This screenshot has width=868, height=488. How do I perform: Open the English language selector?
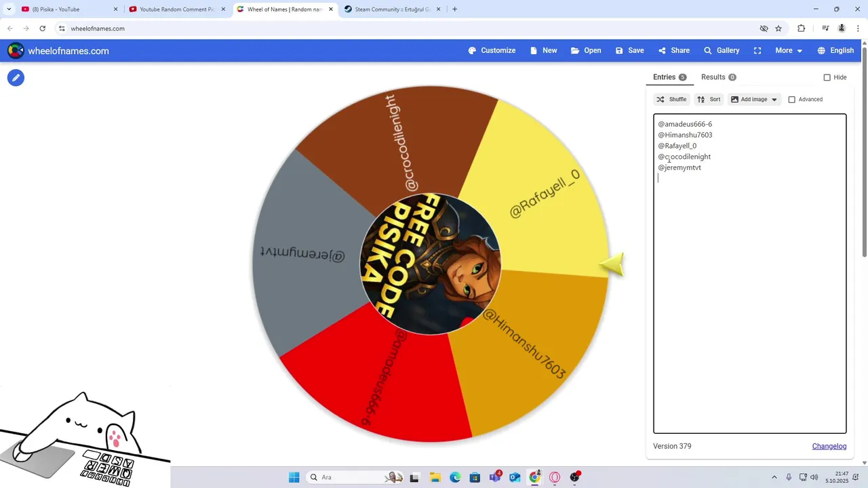click(x=835, y=51)
